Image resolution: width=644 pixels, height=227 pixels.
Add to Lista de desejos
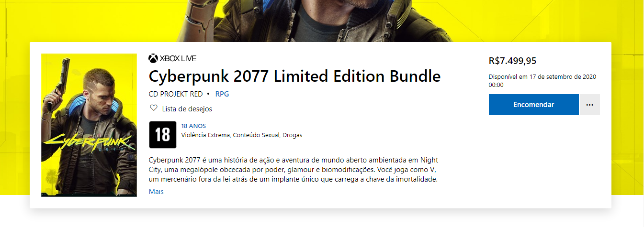click(187, 109)
